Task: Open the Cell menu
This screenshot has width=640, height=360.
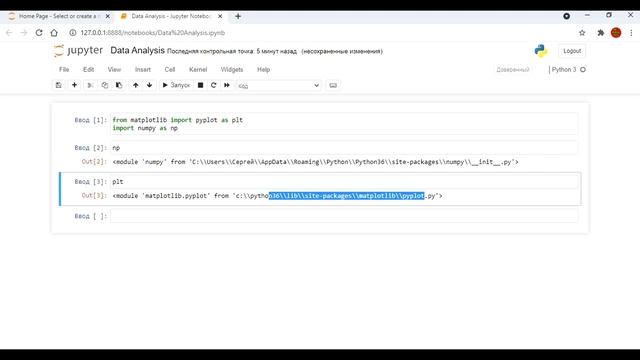Action: click(x=170, y=70)
